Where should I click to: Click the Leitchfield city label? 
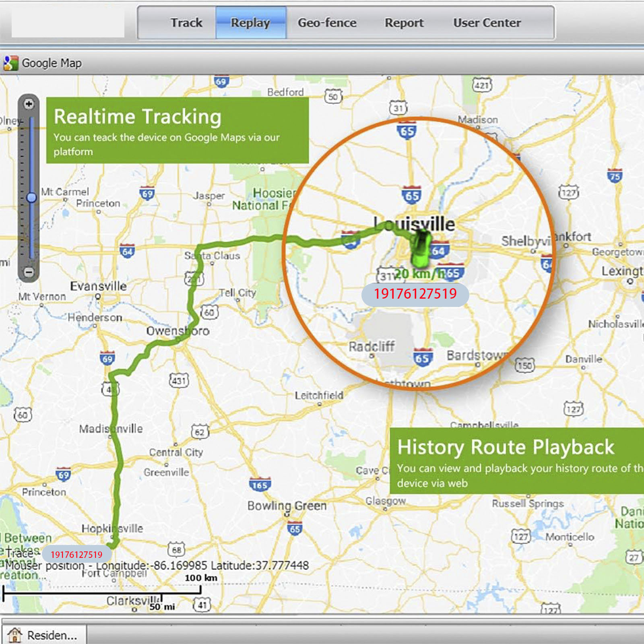tap(319, 396)
